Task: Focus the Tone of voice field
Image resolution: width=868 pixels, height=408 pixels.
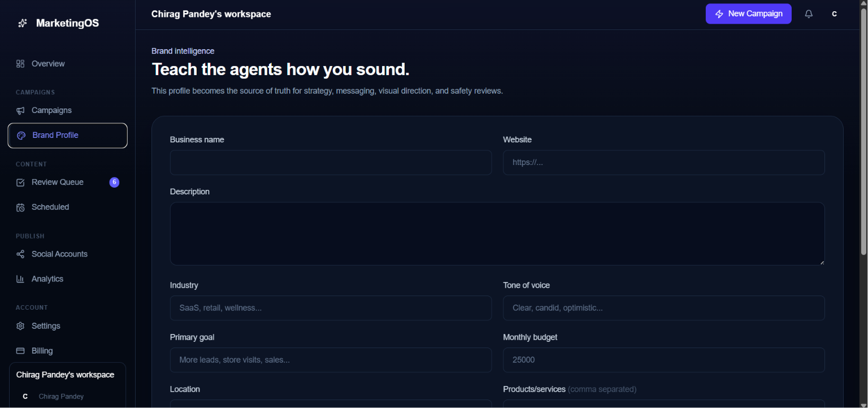Action: click(663, 308)
